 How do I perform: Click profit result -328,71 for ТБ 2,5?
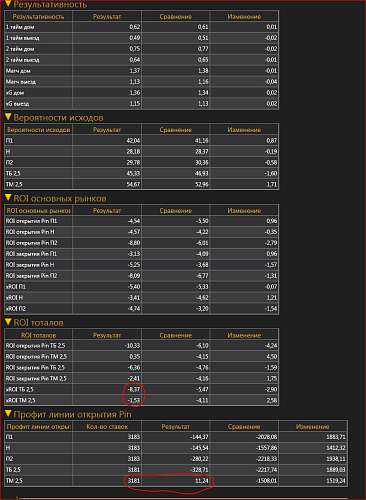tap(199, 470)
